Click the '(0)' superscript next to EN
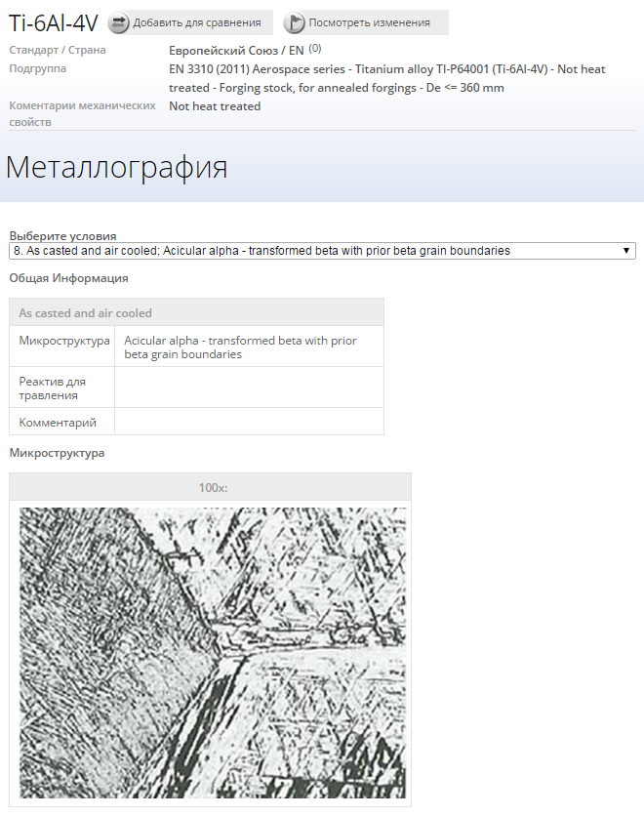Image resolution: width=644 pixels, height=816 pixels. [315, 49]
